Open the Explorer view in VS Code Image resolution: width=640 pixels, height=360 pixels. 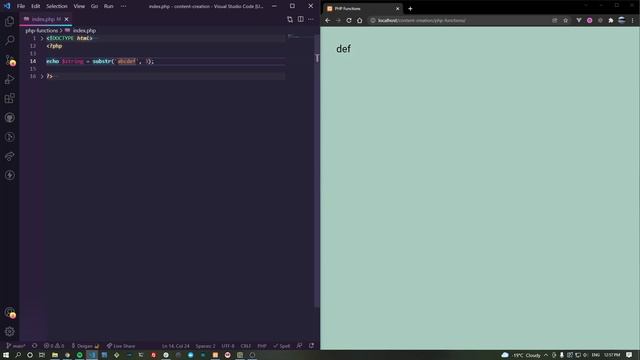point(9,21)
